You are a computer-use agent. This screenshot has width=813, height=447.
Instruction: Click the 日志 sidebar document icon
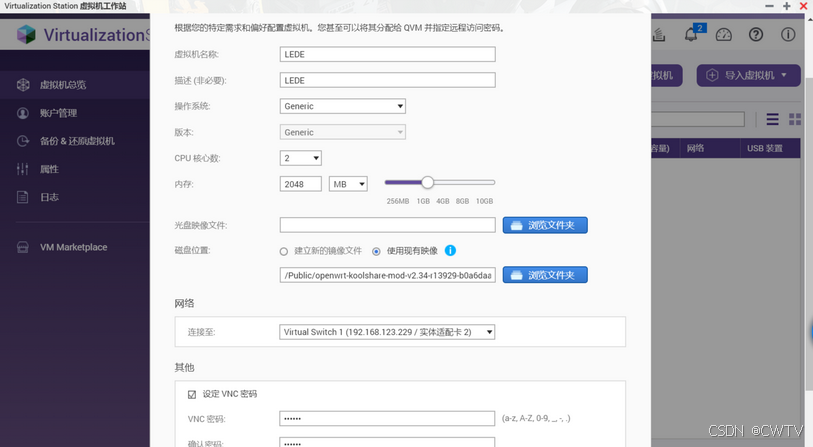(22, 197)
